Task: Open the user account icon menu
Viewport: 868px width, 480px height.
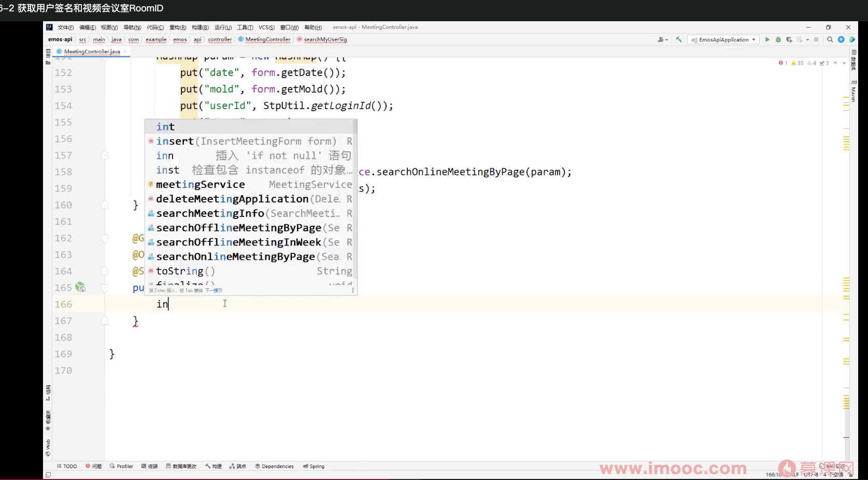Action: tap(662, 39)
